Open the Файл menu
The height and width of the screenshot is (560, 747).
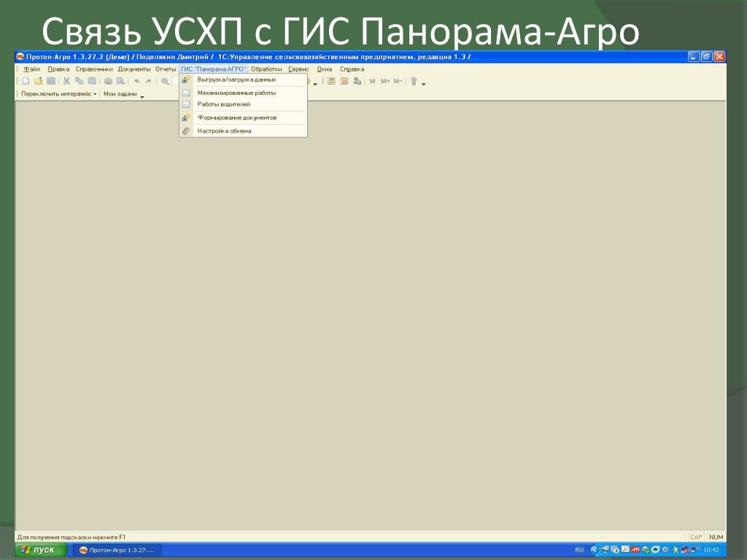(x=32, y=69)
